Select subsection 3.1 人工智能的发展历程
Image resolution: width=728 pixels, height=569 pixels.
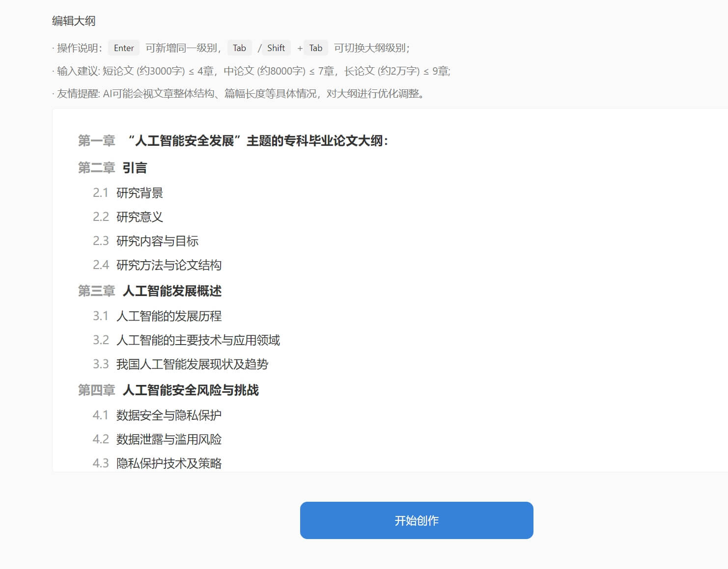(168, 316)
